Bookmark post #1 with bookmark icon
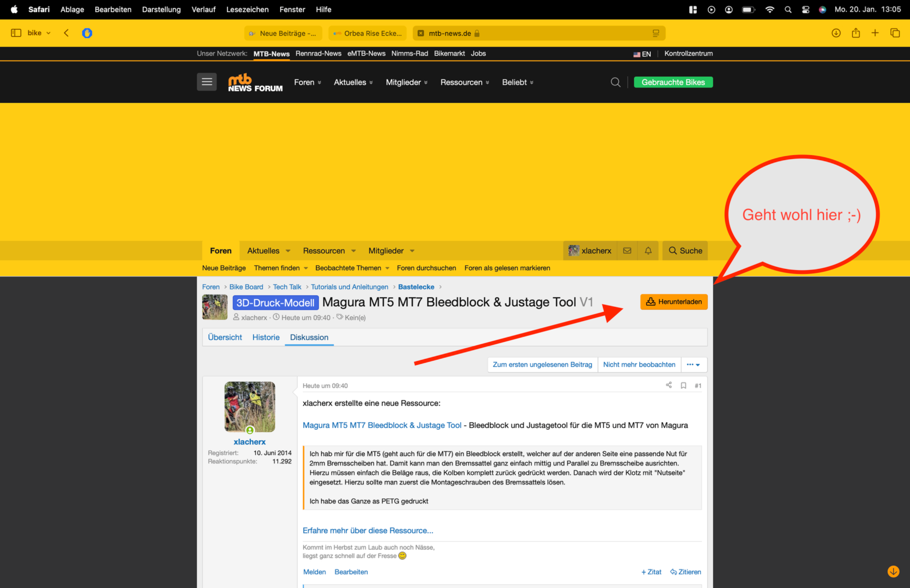 click(684, 385)
